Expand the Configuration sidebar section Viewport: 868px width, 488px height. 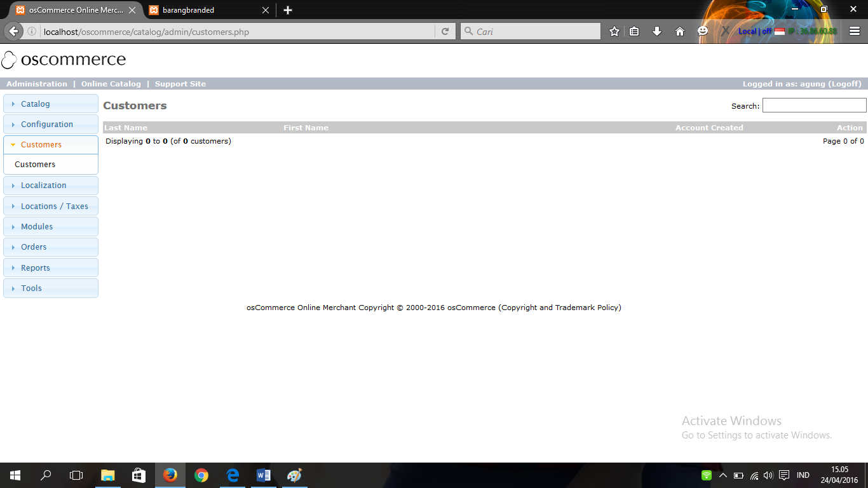51,124
